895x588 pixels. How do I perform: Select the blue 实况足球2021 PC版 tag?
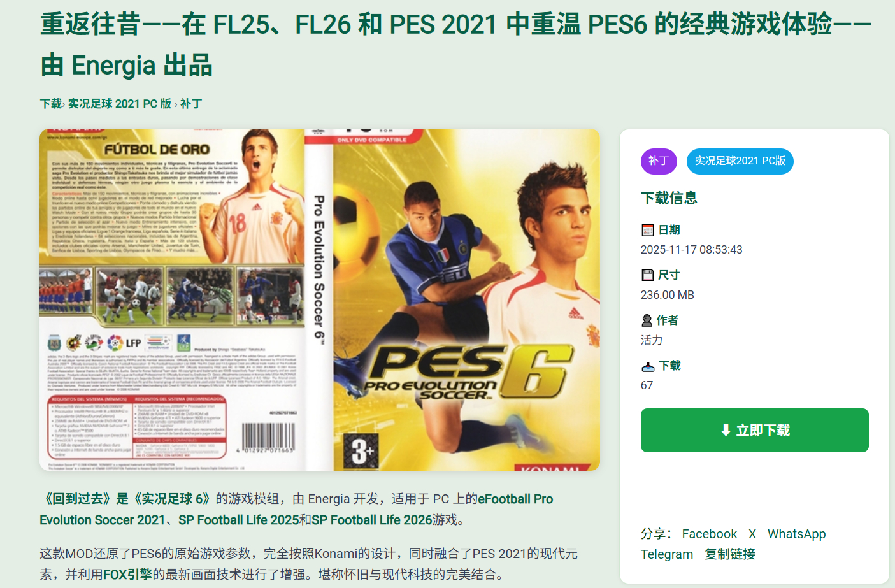tap(740, 161)
